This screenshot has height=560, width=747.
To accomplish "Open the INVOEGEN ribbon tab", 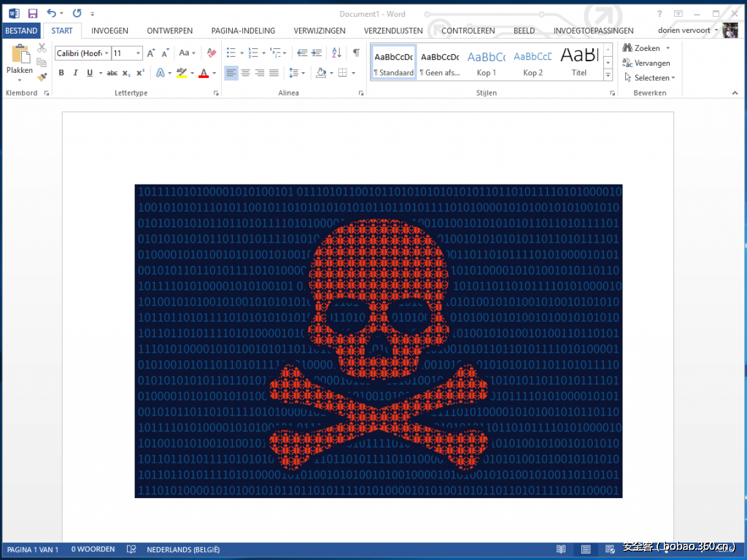I will click(x=109, y=31).
